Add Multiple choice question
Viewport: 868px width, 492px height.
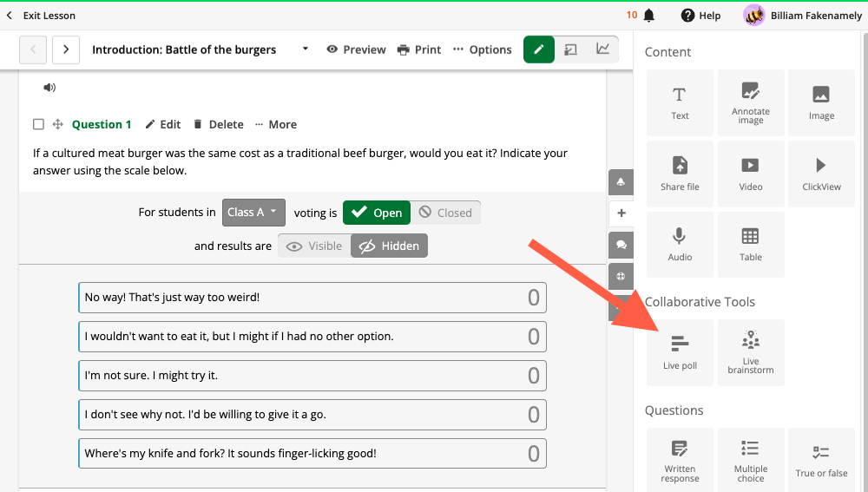751,461
